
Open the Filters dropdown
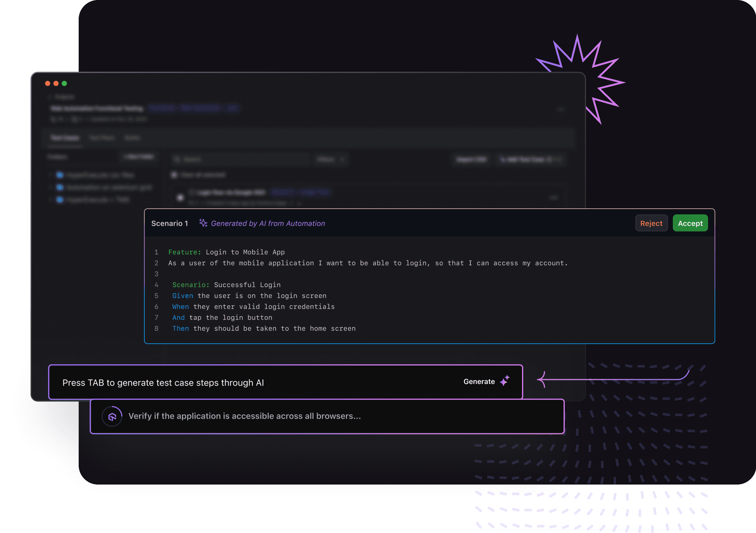point(331,159)
